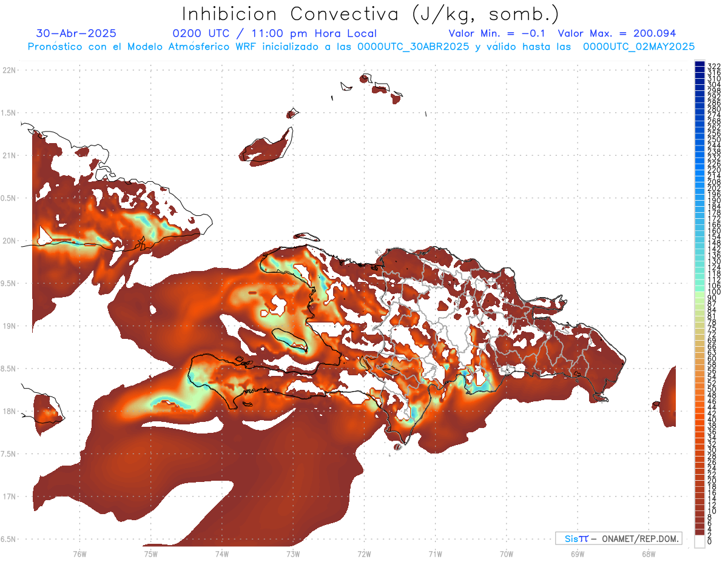Click the "75W" longitude label
This screenshot has height=562, width=728.
(150, 554)
